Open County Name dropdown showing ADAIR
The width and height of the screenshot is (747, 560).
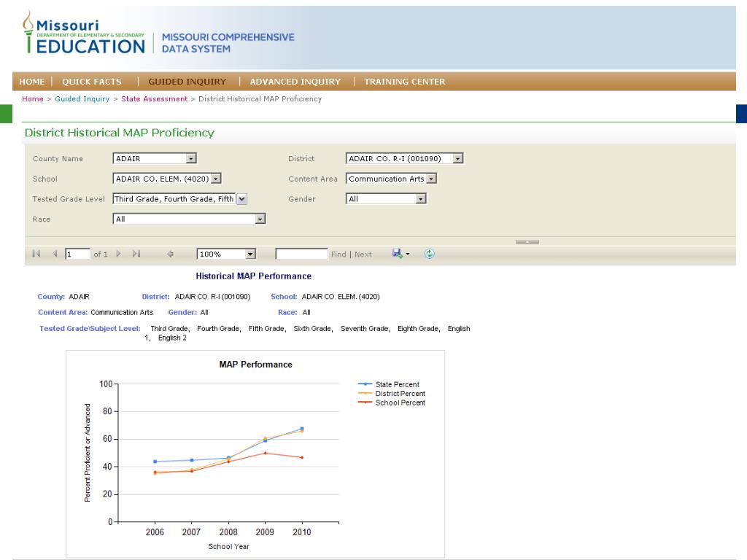155,158
